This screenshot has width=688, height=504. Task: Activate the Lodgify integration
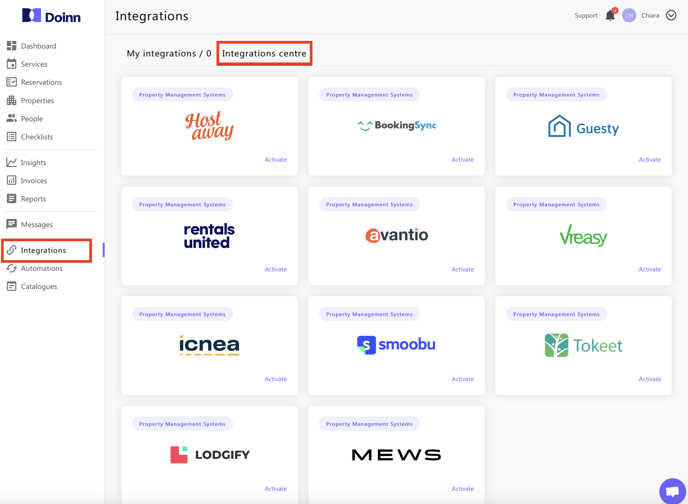tap(276, 489)
